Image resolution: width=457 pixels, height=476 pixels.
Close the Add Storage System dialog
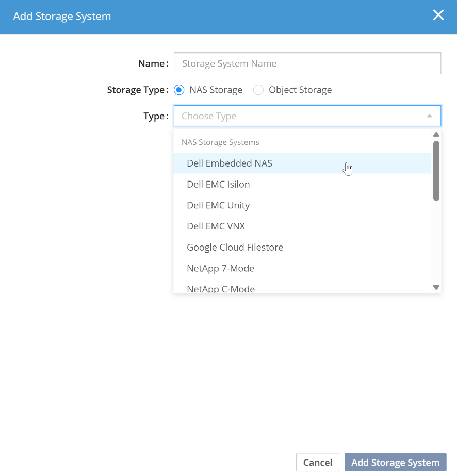(438, 15)
